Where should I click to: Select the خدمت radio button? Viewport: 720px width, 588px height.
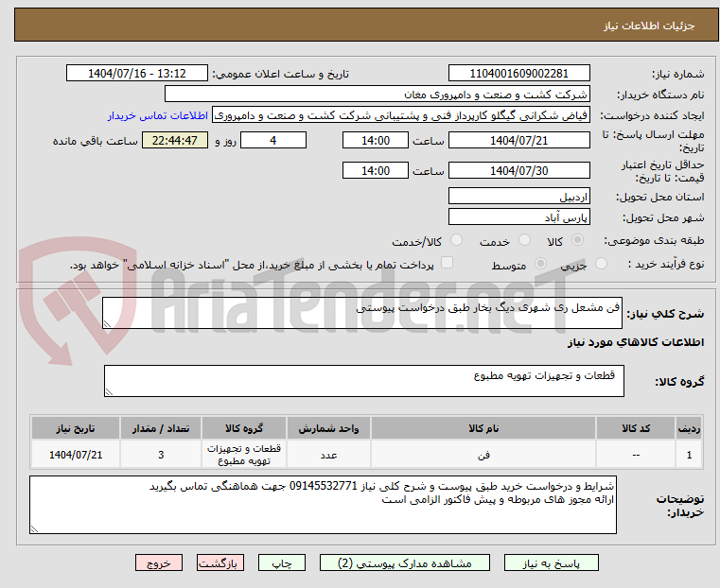(x=524, y=240)
